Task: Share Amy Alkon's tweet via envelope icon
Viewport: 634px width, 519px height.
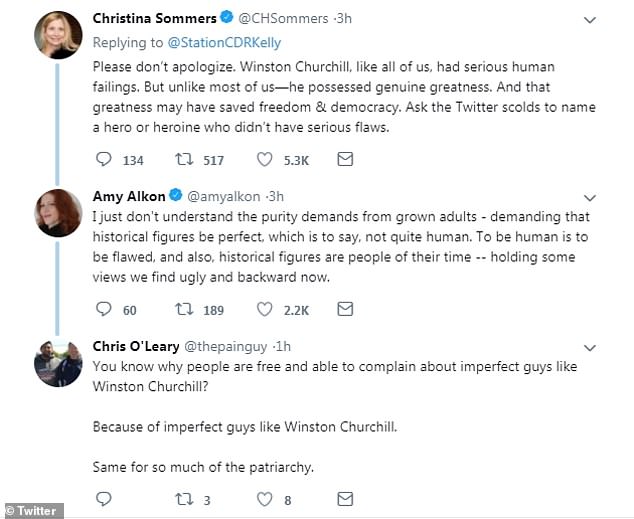Action: [344, 310]
